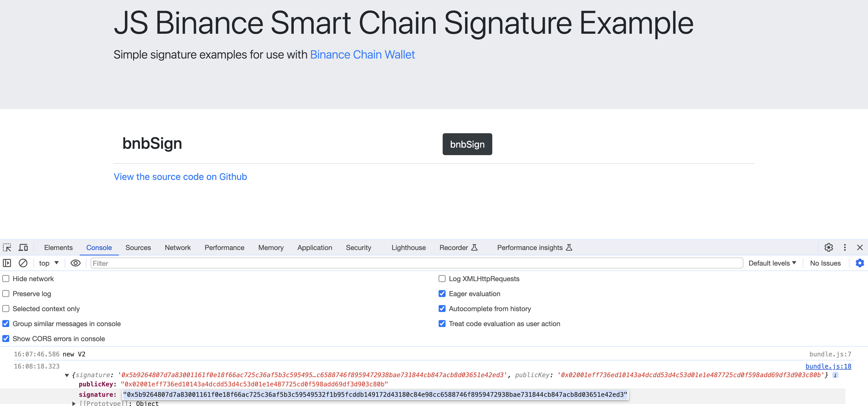The width and height of the screenshot is (868, 406).
Task: Disable Group similar messages in console
Action: tap(6, 324)
